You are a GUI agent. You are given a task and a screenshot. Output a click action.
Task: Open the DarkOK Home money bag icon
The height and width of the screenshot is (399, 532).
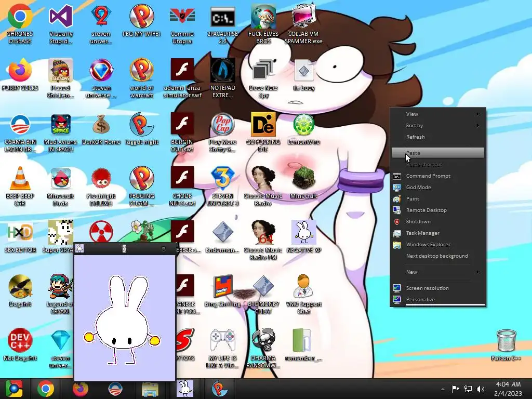101,125
